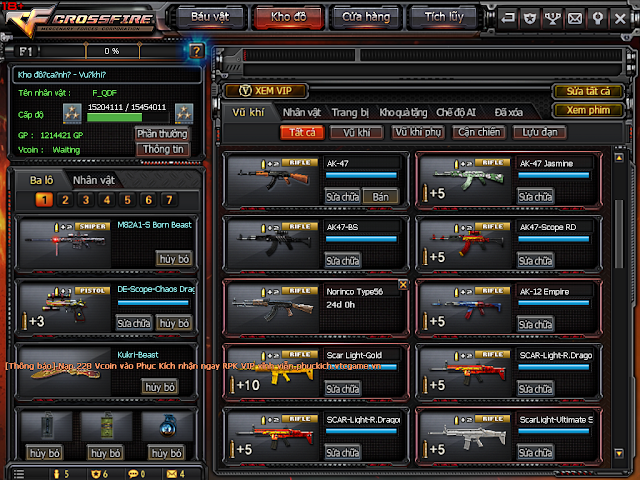Open the Kho đồ tab

tap(289, 17)
